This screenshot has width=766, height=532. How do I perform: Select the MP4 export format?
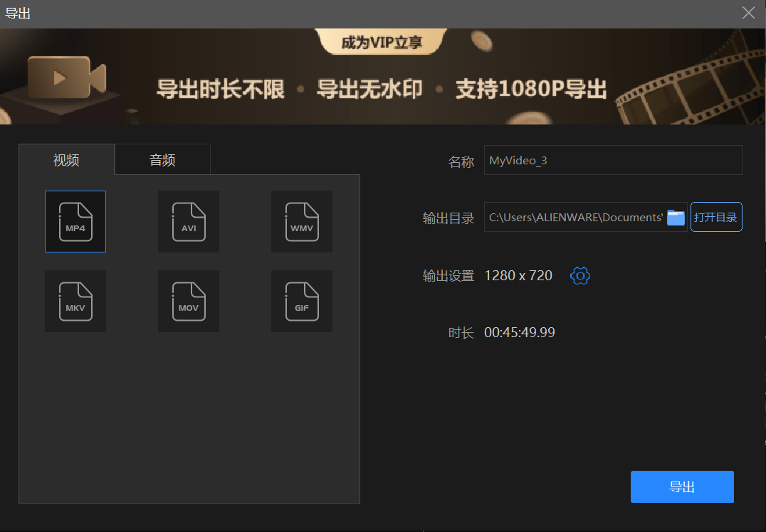click(75, 221)
